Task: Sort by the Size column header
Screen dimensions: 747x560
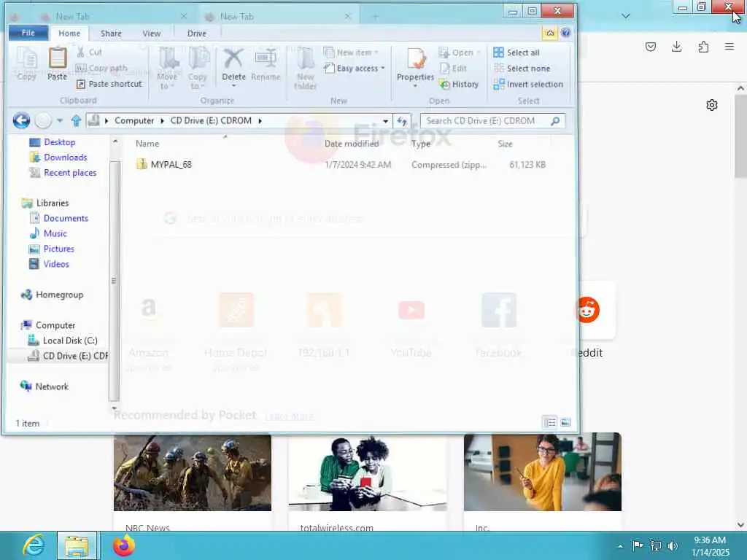Action: 505,144
